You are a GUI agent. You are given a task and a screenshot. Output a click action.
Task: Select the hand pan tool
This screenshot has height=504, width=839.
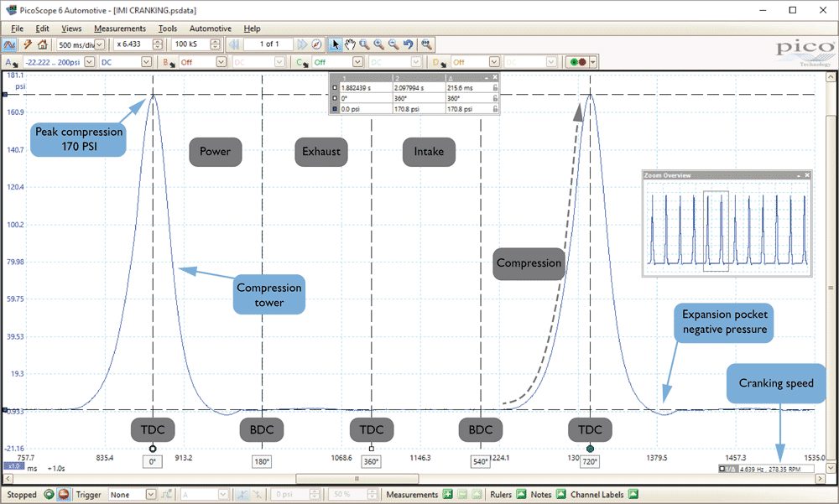coord(350,44)
